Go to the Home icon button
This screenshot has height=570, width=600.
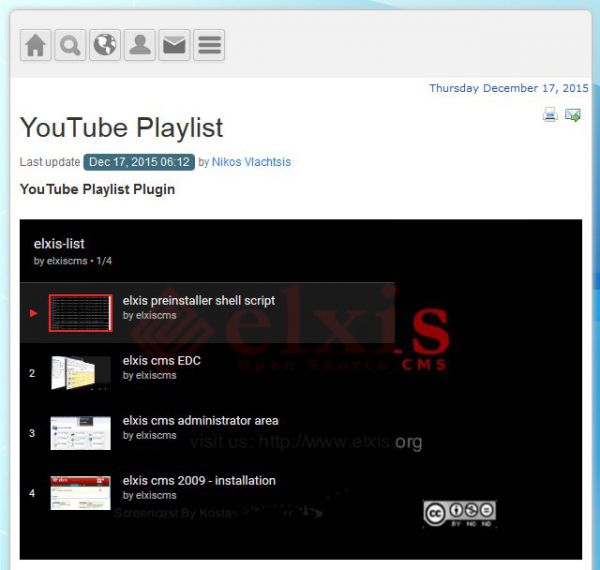36,45
